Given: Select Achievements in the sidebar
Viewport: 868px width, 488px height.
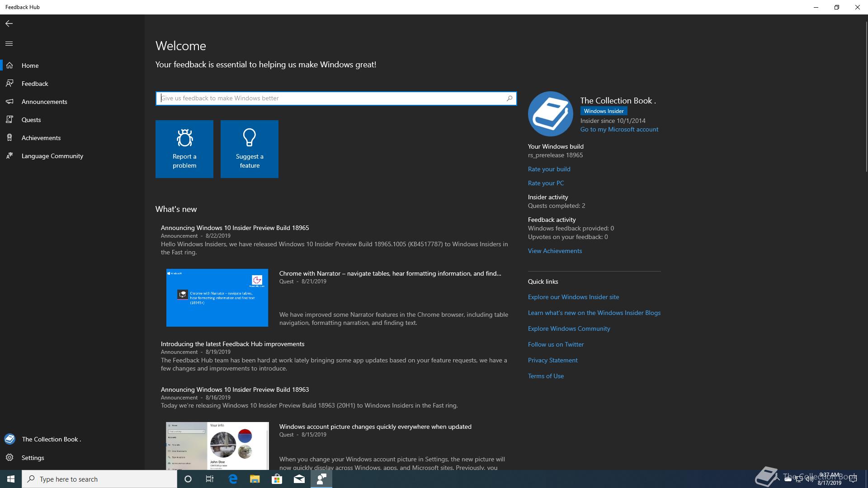Looking at the screenshot, I should [72, 138].
